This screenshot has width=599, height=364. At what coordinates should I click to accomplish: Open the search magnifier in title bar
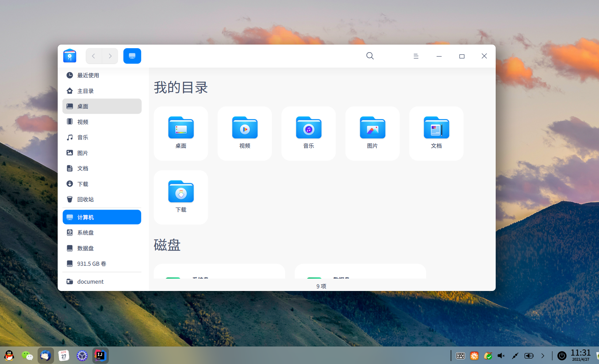[x=370, y=56]
